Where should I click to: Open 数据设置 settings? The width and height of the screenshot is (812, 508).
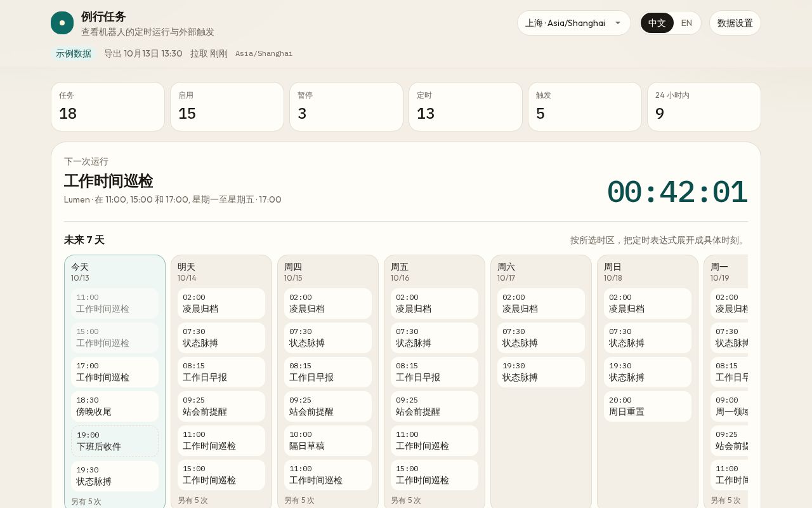(x=735, y=23)
